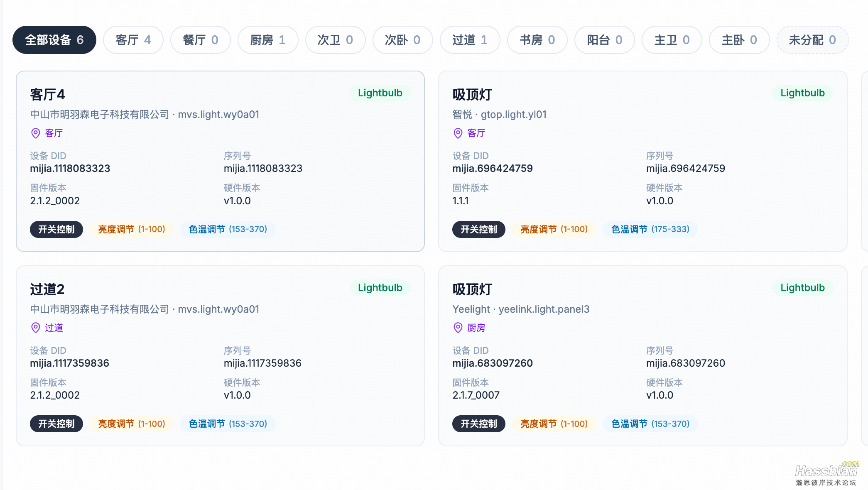
Task: Click the Lightbulb badge on 客厅4 card
Action: (380, 93)
